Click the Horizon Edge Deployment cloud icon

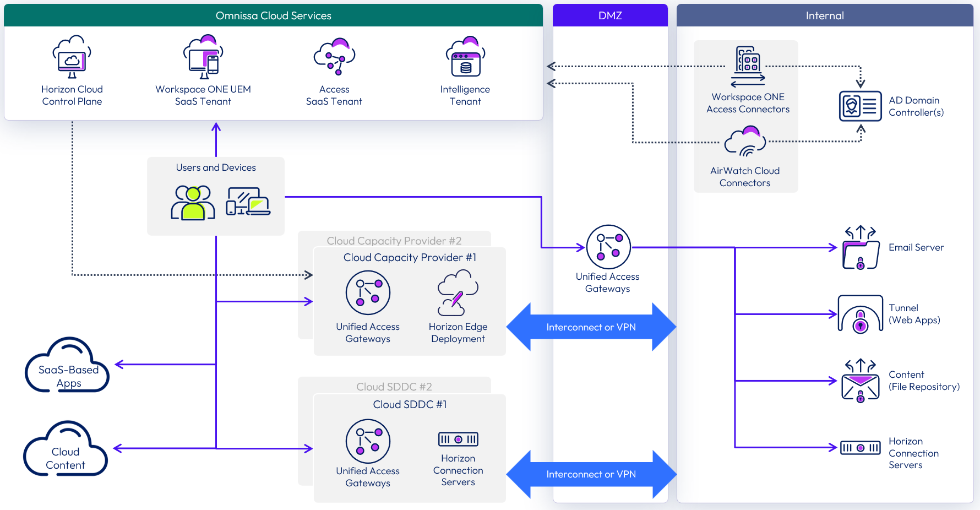tap(458, 293)
